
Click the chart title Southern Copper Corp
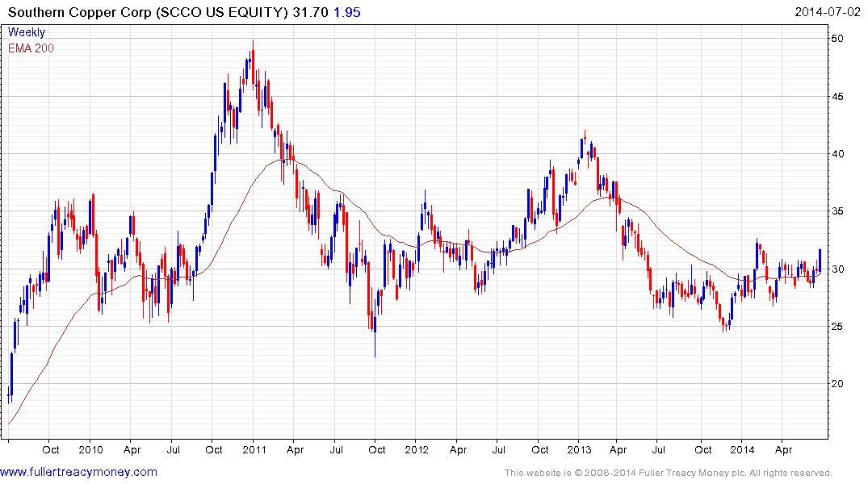(80, 12)
